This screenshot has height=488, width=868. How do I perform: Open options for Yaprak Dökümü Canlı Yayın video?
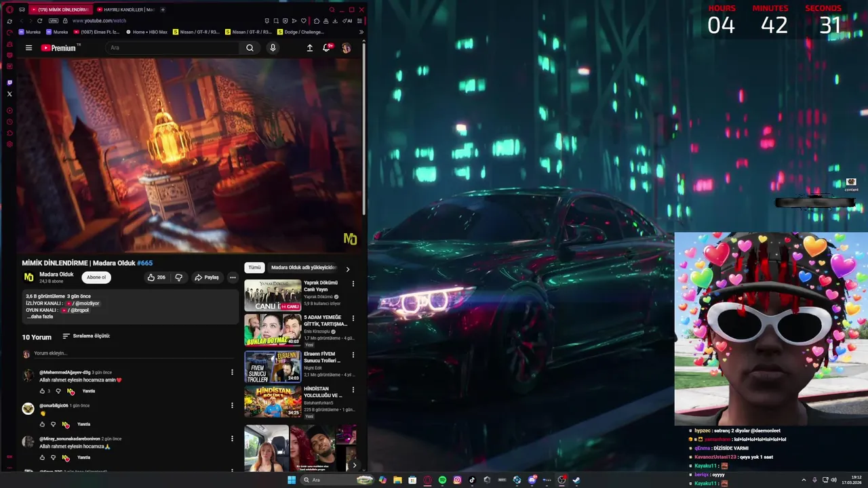click(x=353, y=284)
